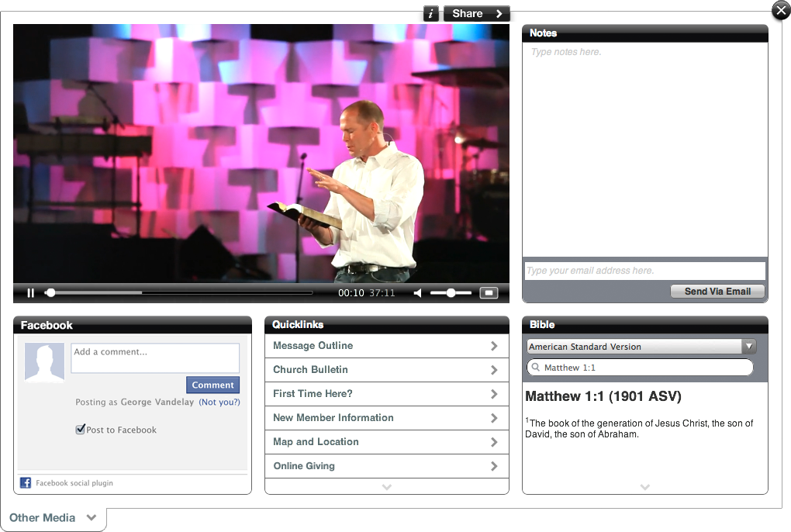Expand more Quicklinks with the down chevron
The image size is (791, 532).
coord(387,487)
